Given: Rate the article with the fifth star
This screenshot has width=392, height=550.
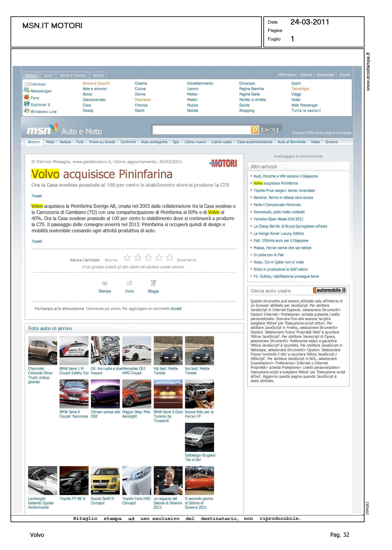Looking at the screenshot, I should (x=170, y=258).
